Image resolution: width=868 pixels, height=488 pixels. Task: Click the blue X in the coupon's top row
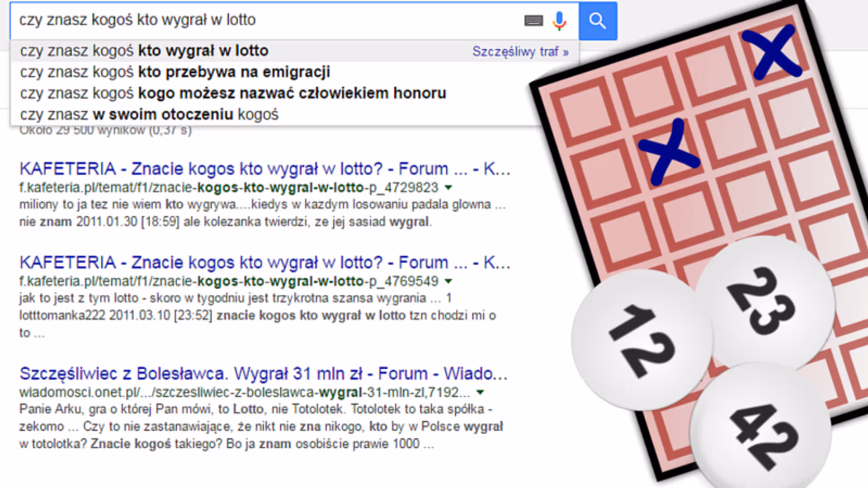tap(771, 52)
